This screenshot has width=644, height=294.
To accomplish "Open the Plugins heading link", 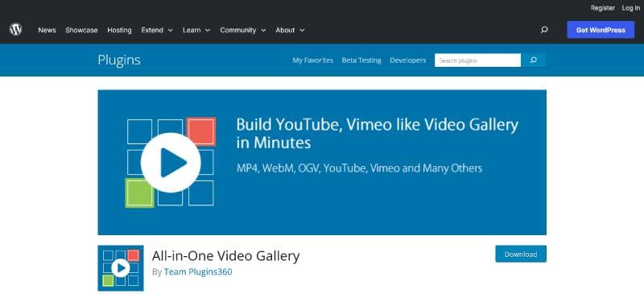I will [x=119, y=60].
